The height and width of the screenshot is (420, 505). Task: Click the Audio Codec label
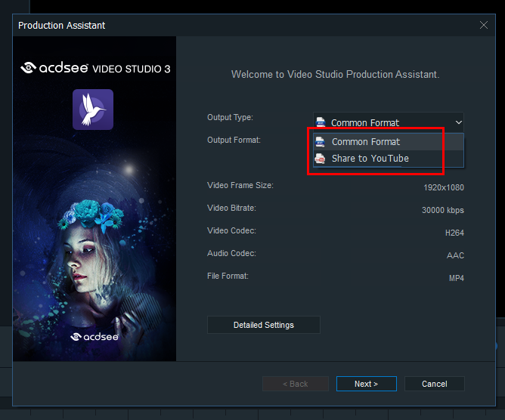point(231,253)
